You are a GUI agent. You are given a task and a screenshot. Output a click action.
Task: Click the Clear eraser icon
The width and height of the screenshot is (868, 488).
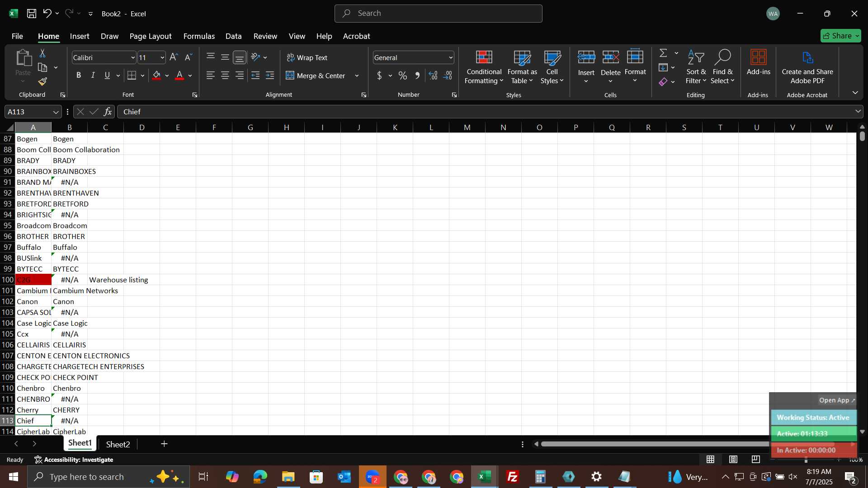tap(663, 82)
